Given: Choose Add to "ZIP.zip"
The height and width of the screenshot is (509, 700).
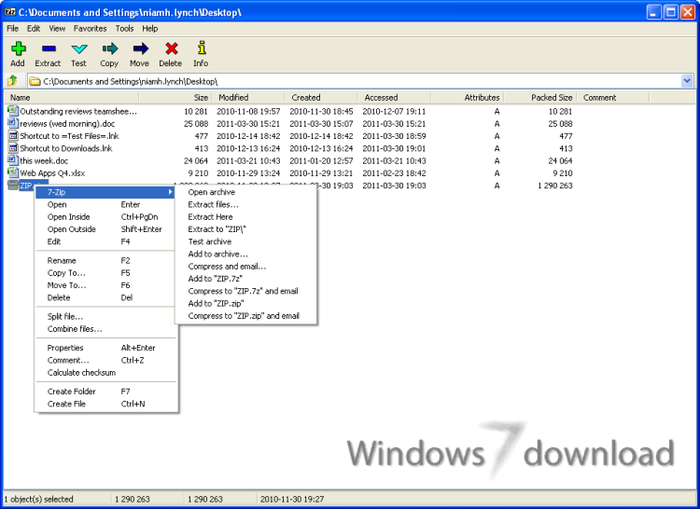Looking at the screenshot, I should (x=216, y=304).
